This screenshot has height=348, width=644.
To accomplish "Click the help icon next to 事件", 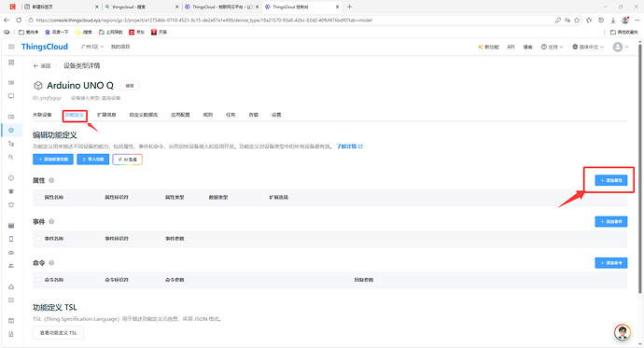I will click(51, 222).
